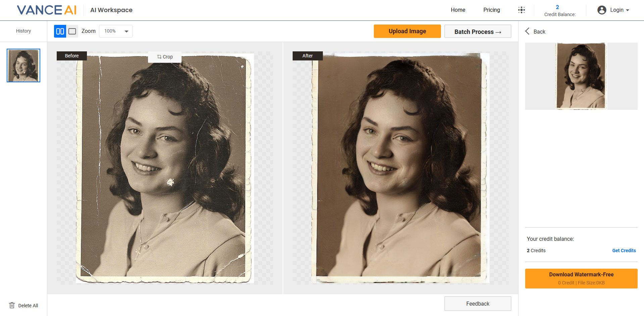Click the Delete All trash icon
Viewport: 644px width, 316px height.
[x=12, y=305]
